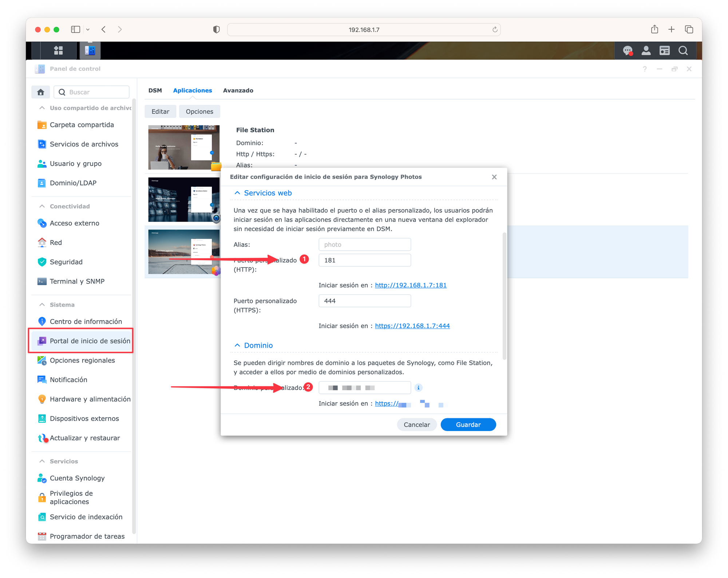This screenshot has width=728, height=578.
Task: Collapse the Servicios section
Action: [x=42, y=461]
